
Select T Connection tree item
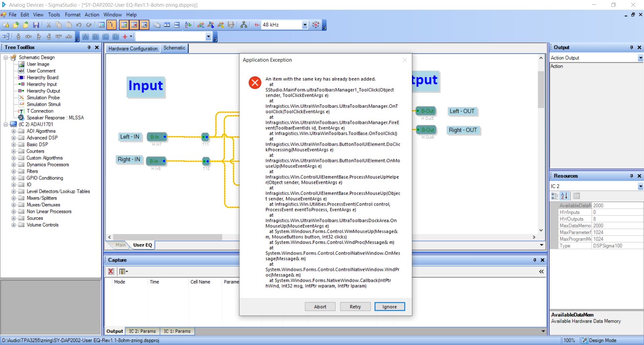click(40, 111)
